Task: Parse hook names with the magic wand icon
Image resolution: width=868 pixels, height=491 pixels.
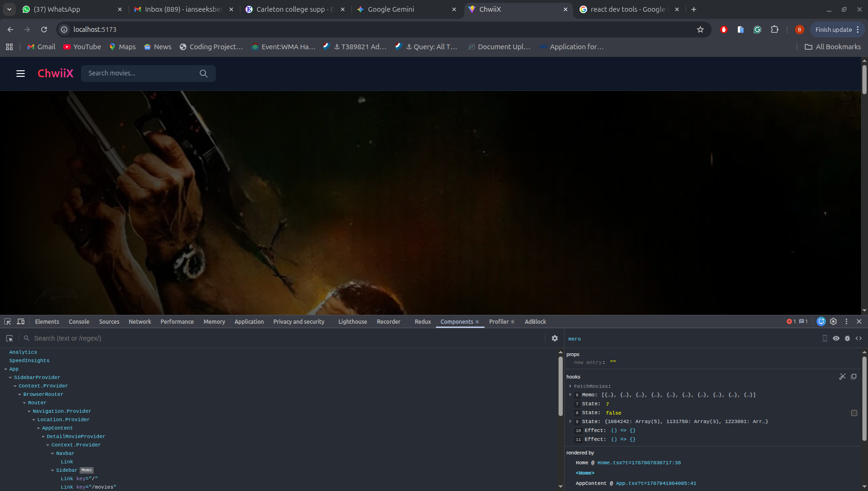Action: (843, 377)
